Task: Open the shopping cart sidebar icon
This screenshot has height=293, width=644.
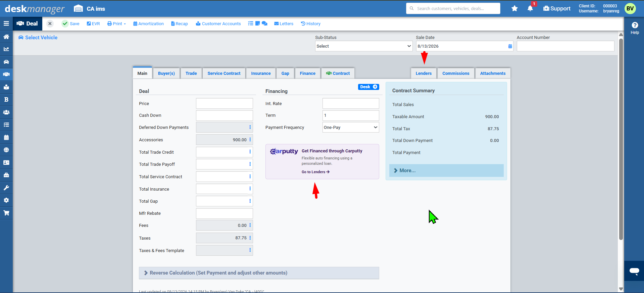Action: click(x=6, y=213)
